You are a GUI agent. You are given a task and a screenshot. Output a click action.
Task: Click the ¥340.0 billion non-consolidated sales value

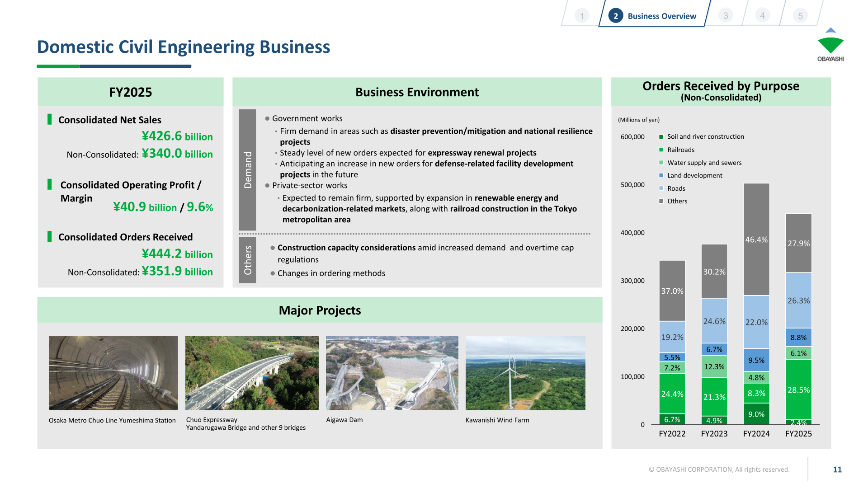pyautogui.click(x=177, y=154)
